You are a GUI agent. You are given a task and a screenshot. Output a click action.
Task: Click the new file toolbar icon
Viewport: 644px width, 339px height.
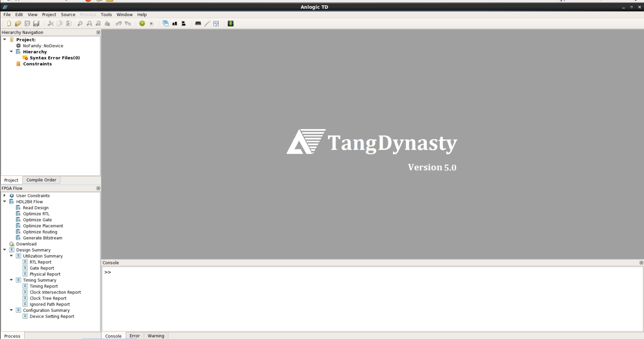9,23
